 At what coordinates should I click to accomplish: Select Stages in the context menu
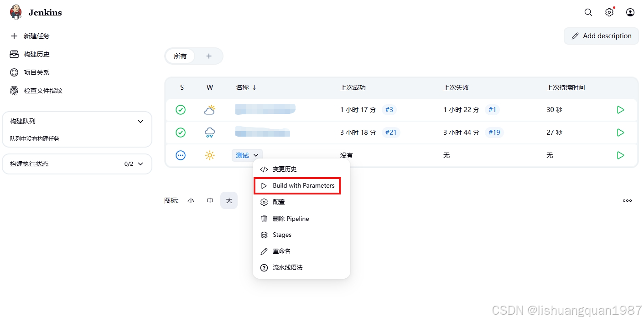301,235
